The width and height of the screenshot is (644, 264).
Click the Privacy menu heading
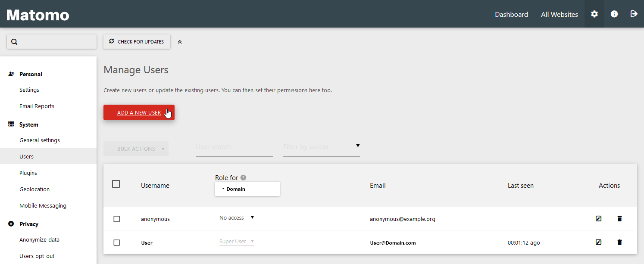(29, 224)
